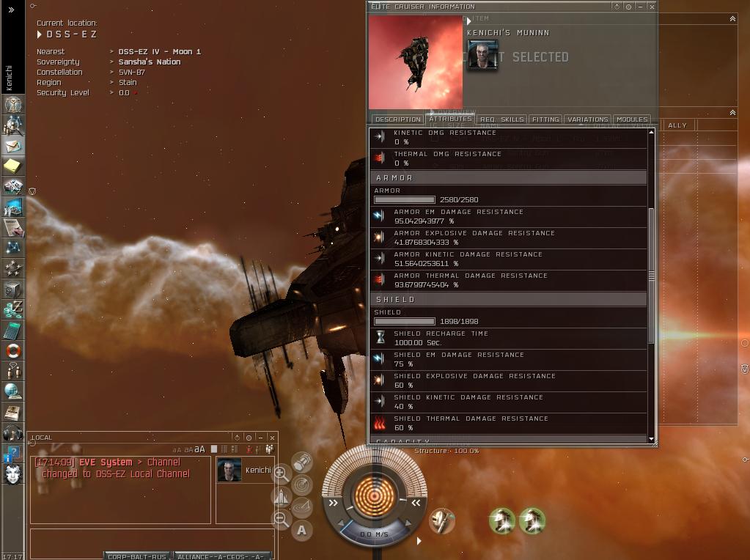The height and width of the screenshot is (560, 750).
Task: Click the HUD shield and armor arc gauge
Action: pos(374,462)
